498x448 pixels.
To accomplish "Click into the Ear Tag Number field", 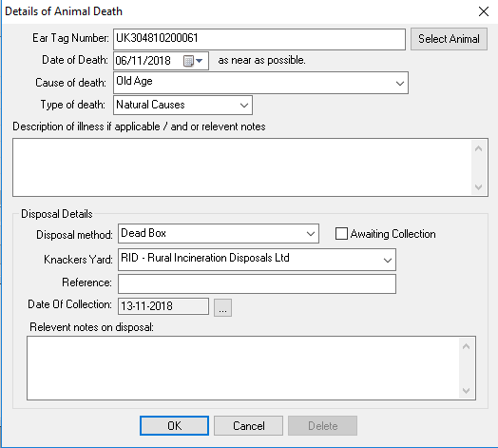I will pos(259,39).
